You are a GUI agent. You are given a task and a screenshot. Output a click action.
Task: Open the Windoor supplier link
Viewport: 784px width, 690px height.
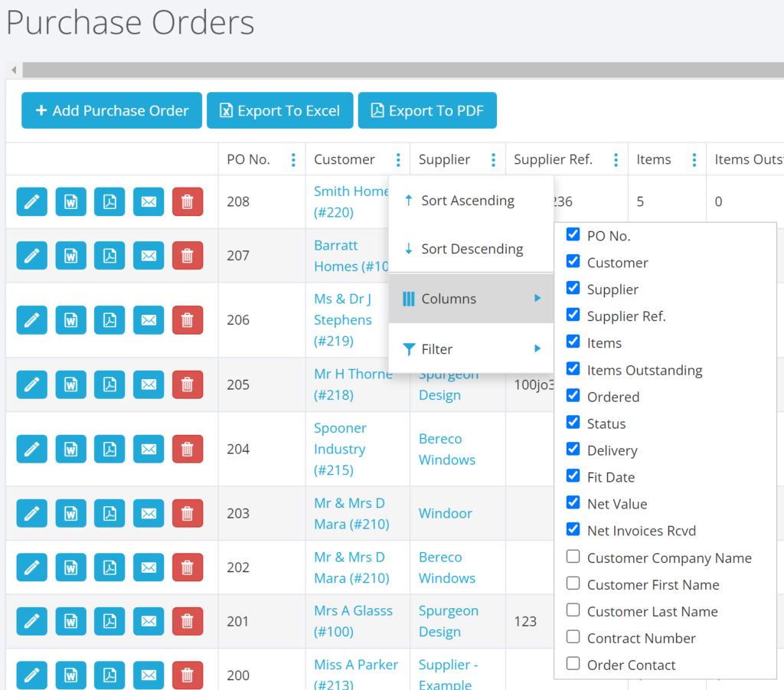click(445, 513)
